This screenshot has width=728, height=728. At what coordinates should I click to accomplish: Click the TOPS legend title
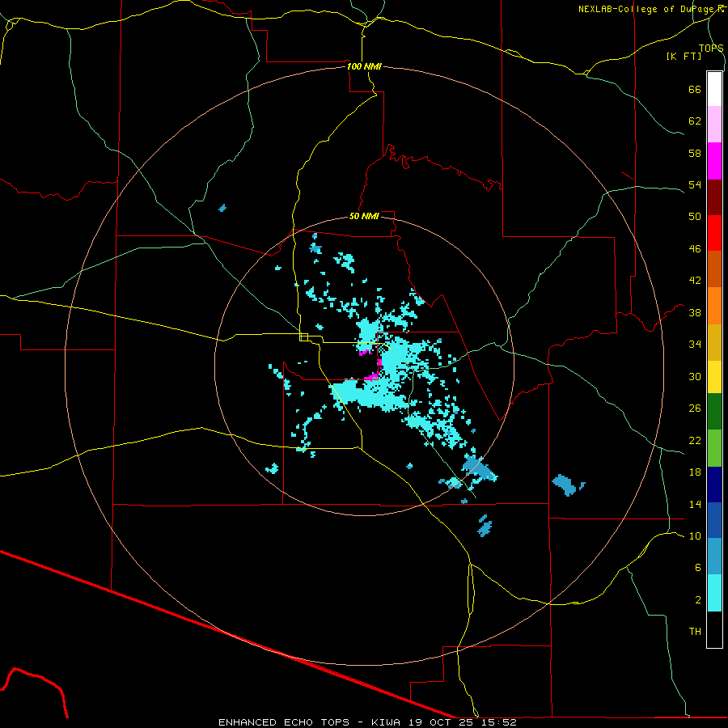pyautogui.click(x=711, y=48)
